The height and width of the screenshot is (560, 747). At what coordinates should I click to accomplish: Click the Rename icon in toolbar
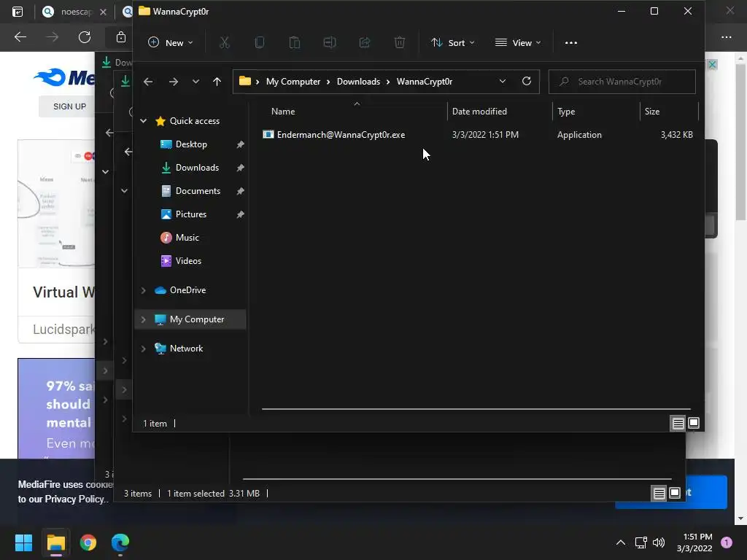[x=330, y=43]
